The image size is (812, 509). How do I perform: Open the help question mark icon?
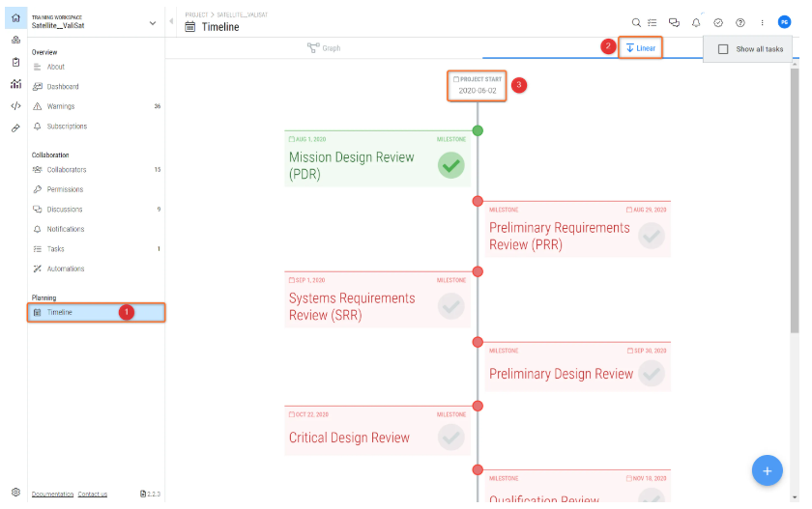[740, 22]
